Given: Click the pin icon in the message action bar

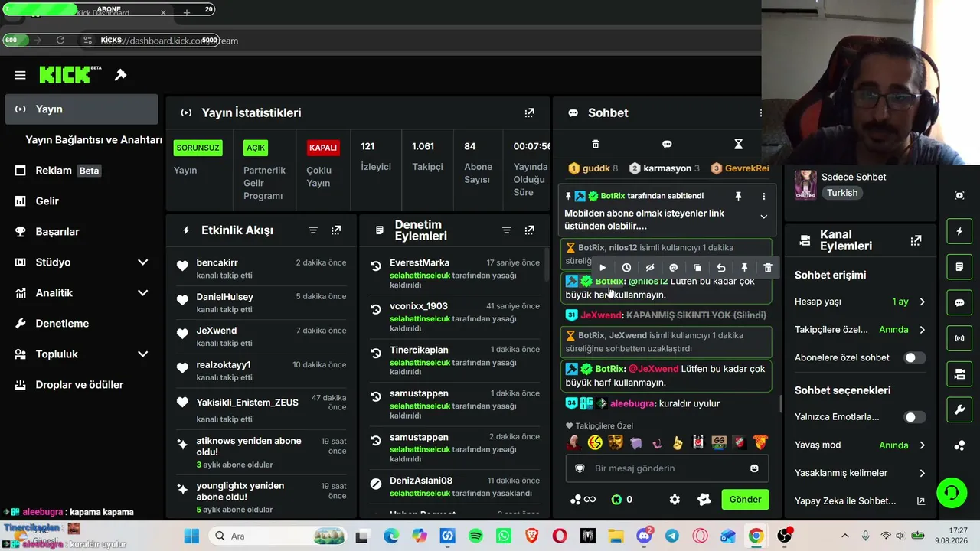Looking at the screenshot, I should pyautogui.click(x=744, y=268).
